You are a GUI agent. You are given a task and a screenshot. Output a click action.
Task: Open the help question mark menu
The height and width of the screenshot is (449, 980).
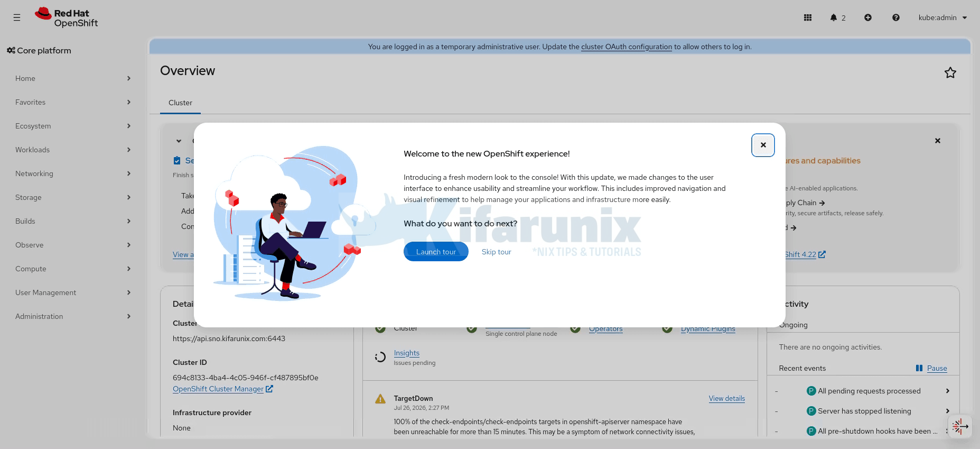pyautogui.click(x=896, y=17)
